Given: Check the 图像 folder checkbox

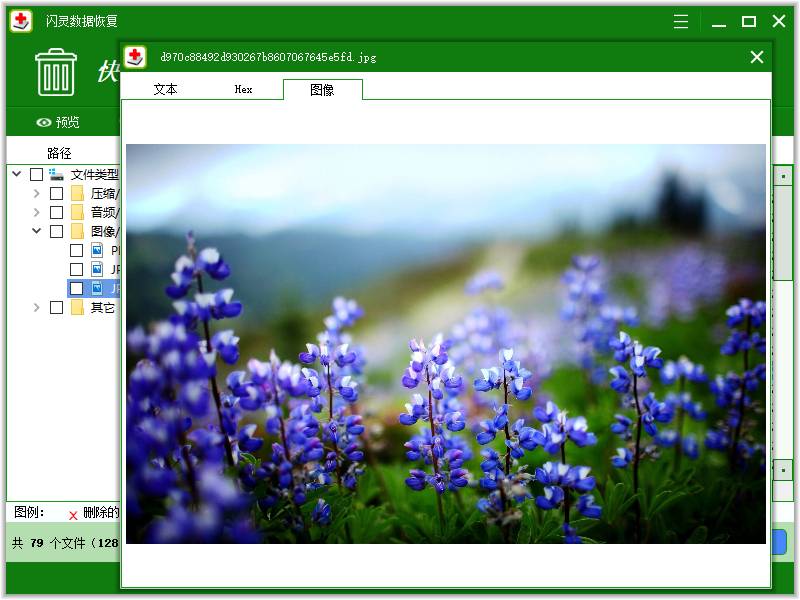Looking at the screenshot, I should click(x=57, y=231).
